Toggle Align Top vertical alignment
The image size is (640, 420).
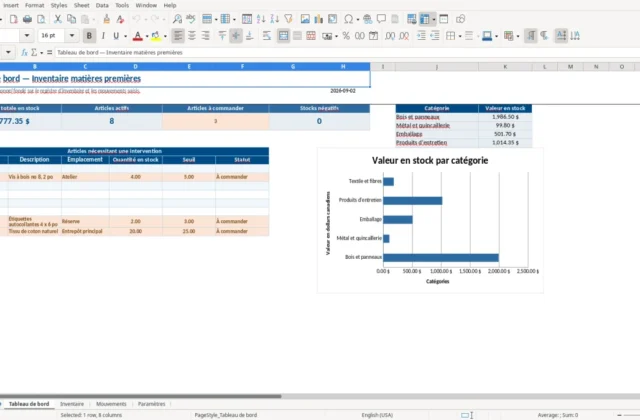pos(222,36)
